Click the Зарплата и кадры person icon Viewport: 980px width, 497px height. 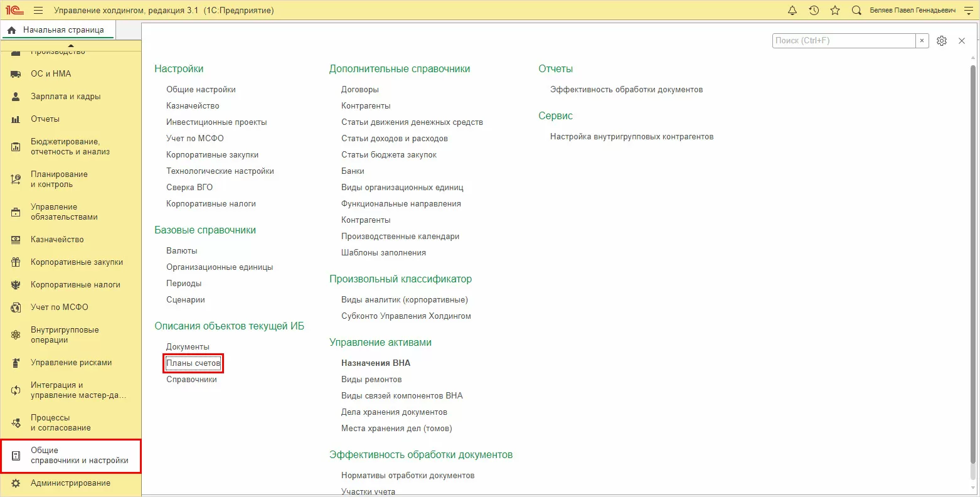click(16, 97)
